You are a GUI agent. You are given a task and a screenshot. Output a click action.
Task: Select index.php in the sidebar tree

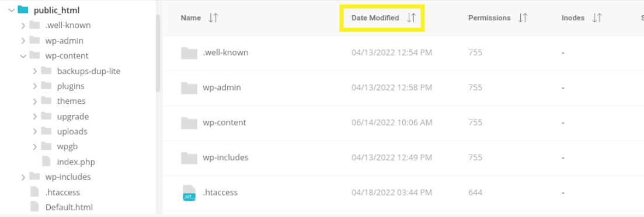click(76, 162)
